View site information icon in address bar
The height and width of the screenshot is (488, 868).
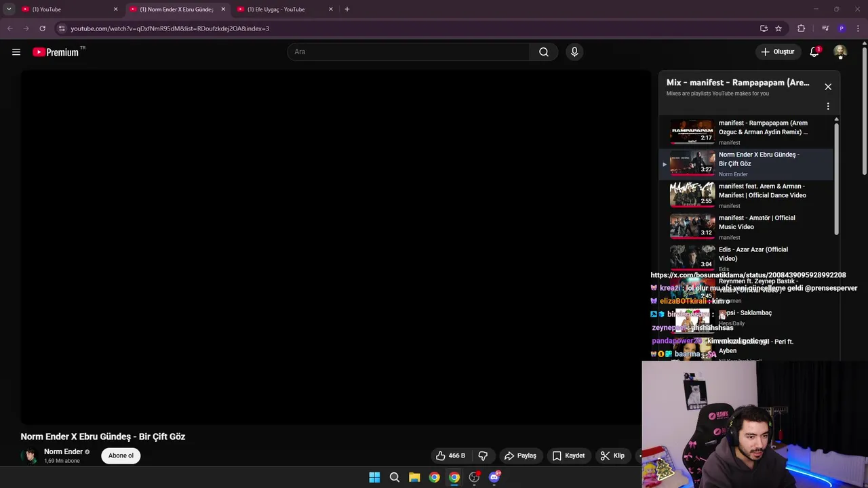point(62,28)
